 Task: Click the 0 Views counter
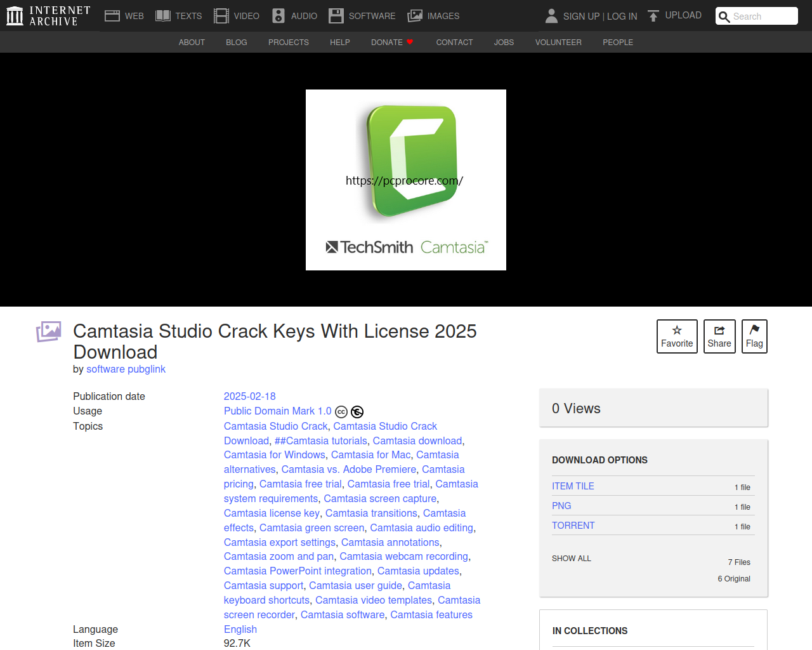point(576,409)
